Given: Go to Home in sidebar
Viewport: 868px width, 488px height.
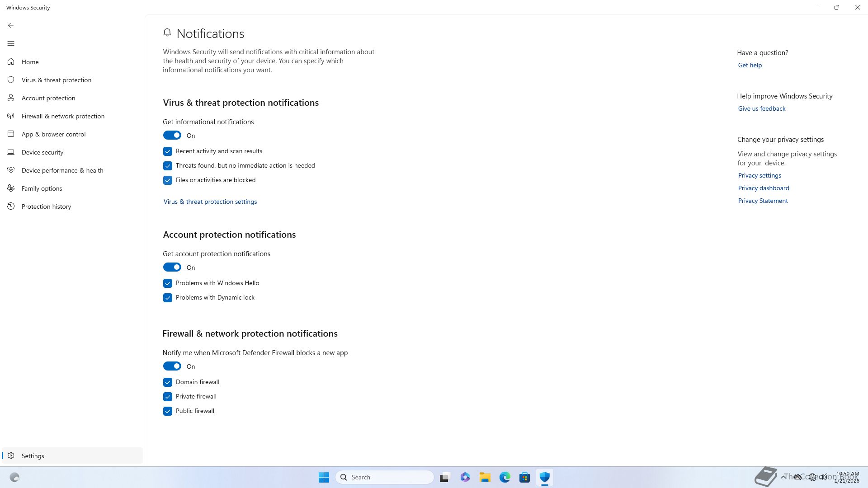Looking at the screenshot, I should [x=30, y=62].
